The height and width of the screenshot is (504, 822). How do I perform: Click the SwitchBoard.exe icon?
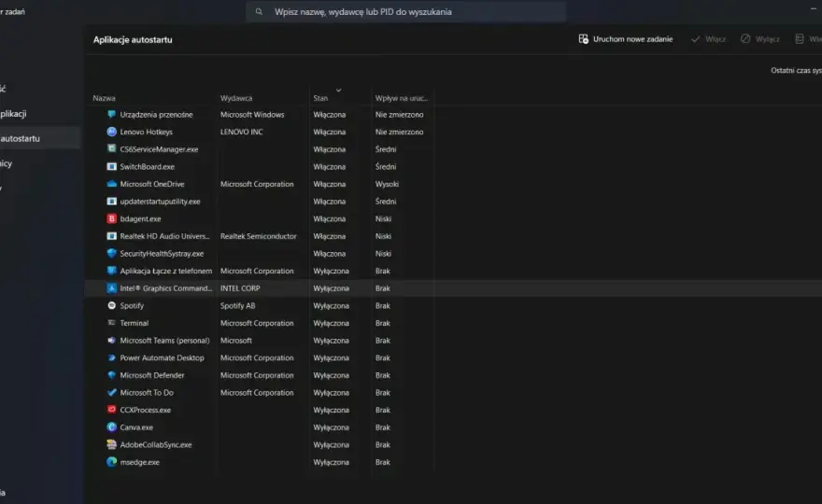pos(112,167)
